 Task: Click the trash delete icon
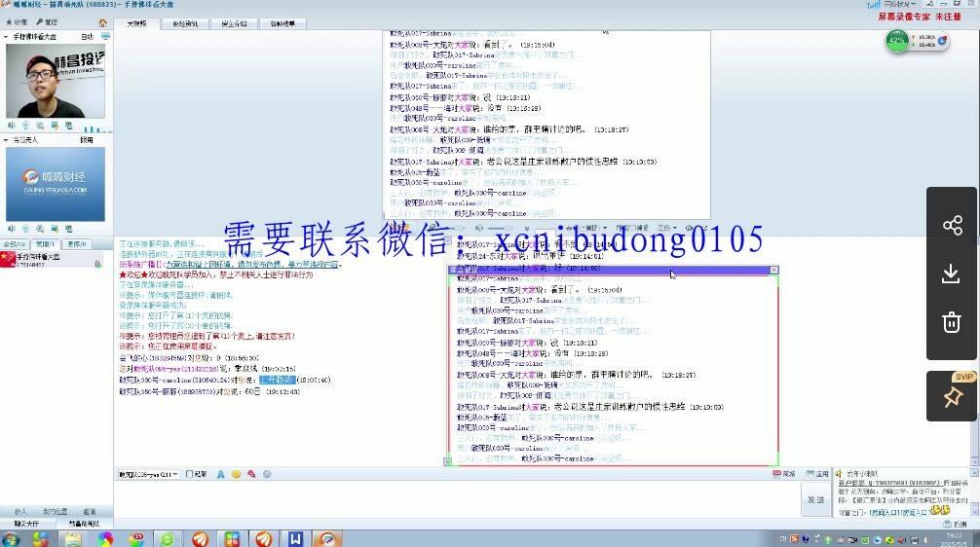pos(952,322)
